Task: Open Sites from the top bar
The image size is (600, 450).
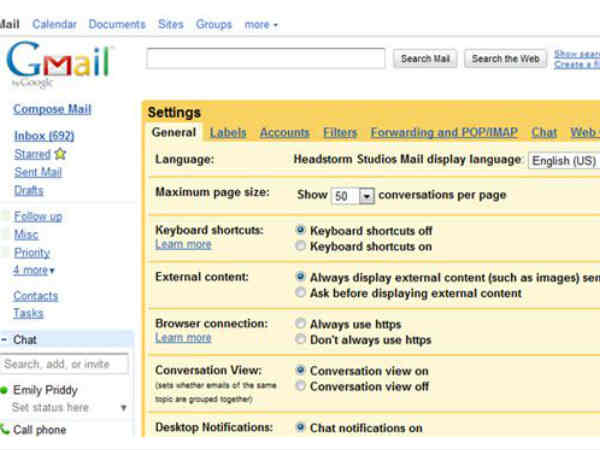Action: pos(171,24)
